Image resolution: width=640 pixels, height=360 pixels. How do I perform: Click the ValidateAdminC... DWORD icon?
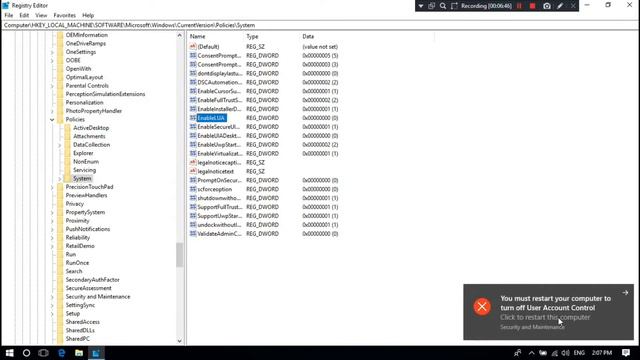click(x=193, y=233)
